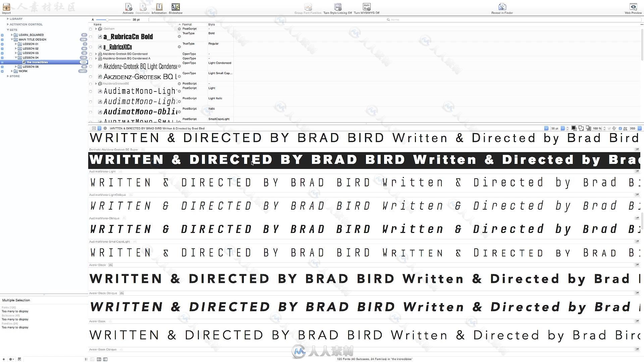Click the preview size stepper beside 50 pt
This screenshot has width=644, height=362.
pos(568,128)
